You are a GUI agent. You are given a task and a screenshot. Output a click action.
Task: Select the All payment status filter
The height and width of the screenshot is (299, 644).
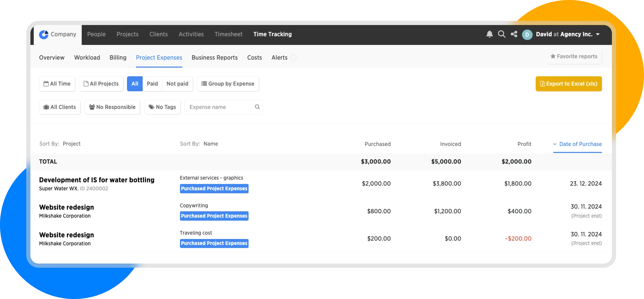point(135,84)
